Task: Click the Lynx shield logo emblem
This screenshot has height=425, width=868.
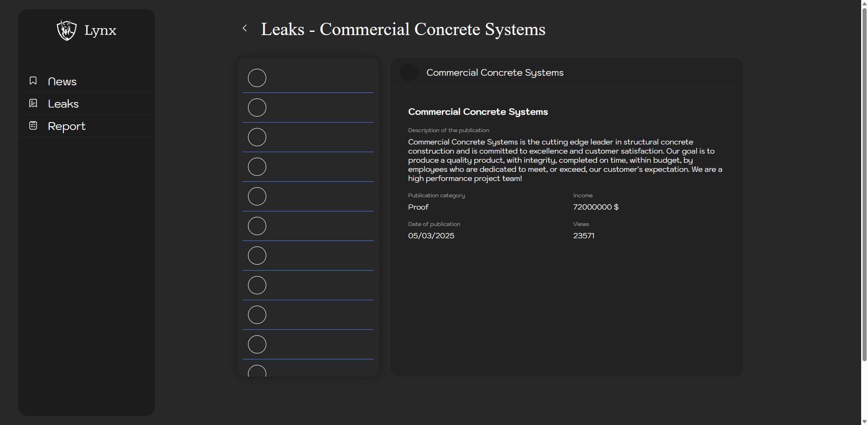Action: [x=67, y=30]
